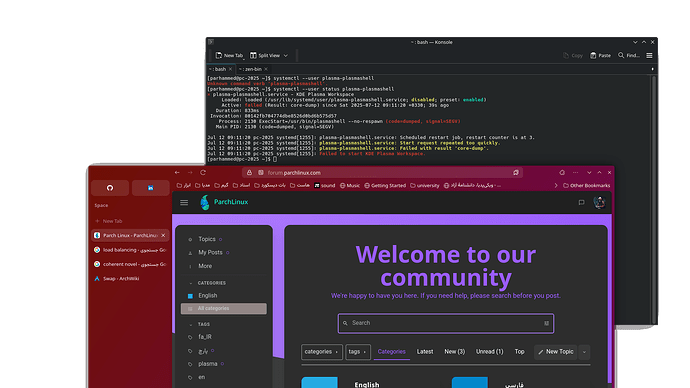
Task: Open the browser three-dots menu
Action: pyautogui.click(x=575, y=172)
